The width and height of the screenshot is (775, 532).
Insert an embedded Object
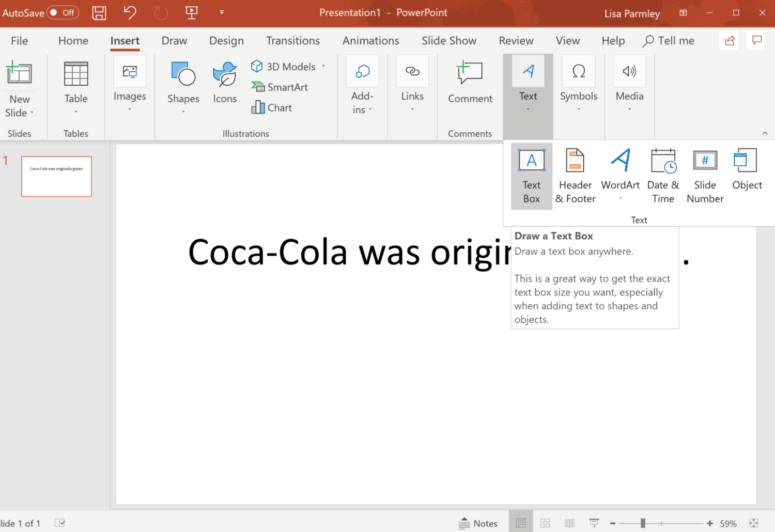(x=747, y=170)
